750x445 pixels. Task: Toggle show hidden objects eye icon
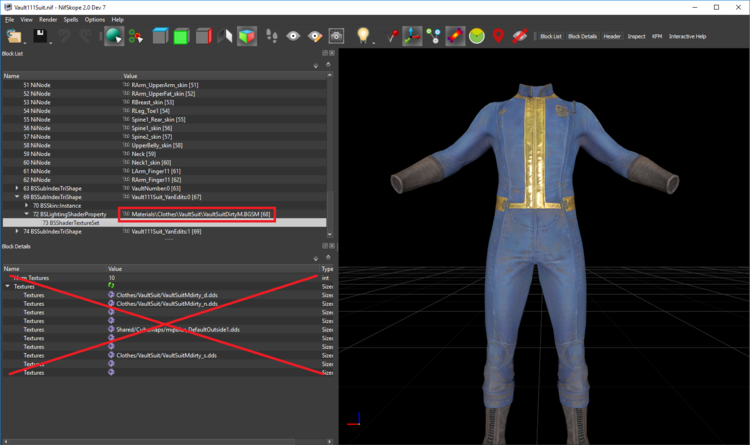point(293,36)
